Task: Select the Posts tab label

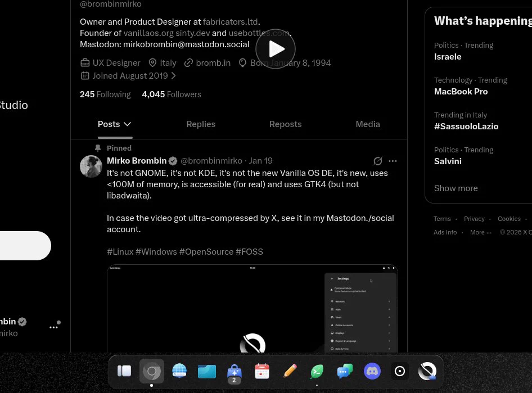Action: tap(109, 124)
